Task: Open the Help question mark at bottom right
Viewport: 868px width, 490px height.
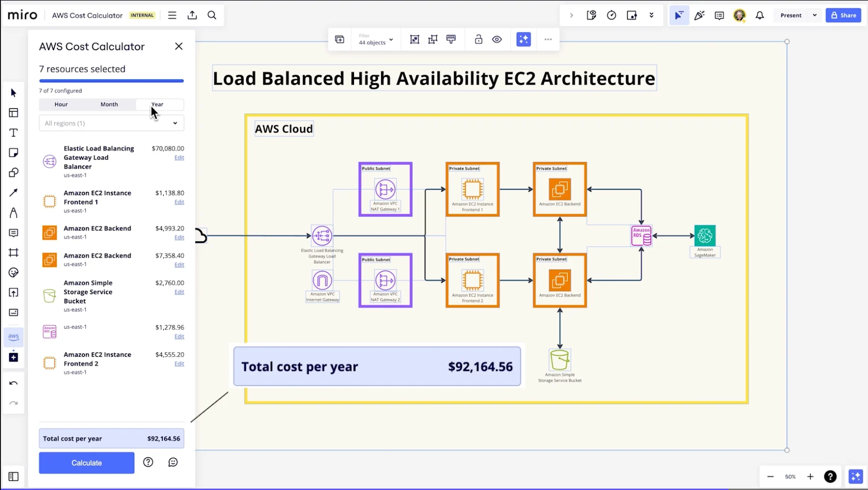Action: [x=830, y=477]
